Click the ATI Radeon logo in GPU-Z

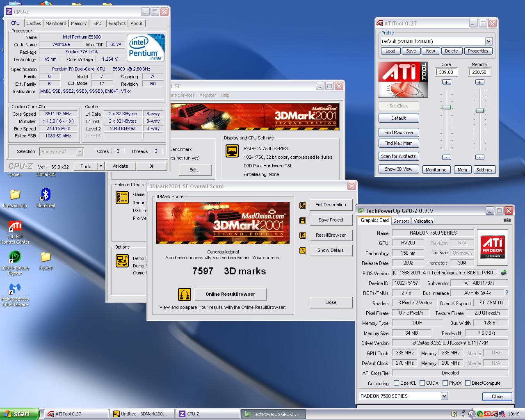point(493,247)
